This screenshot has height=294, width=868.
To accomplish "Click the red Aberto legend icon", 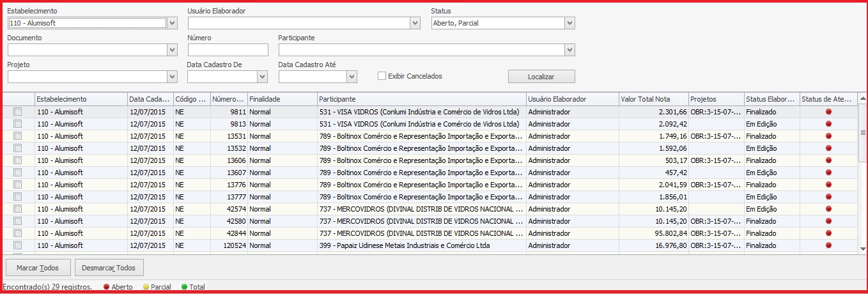I will [x=106, y=287].
